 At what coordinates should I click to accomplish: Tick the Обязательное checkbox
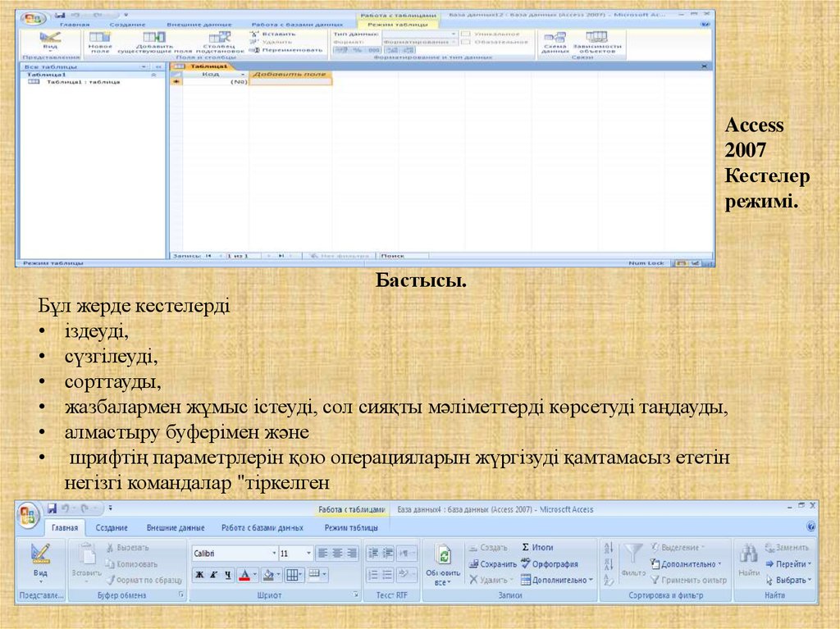pyautogui.click(x=465, y=42)
